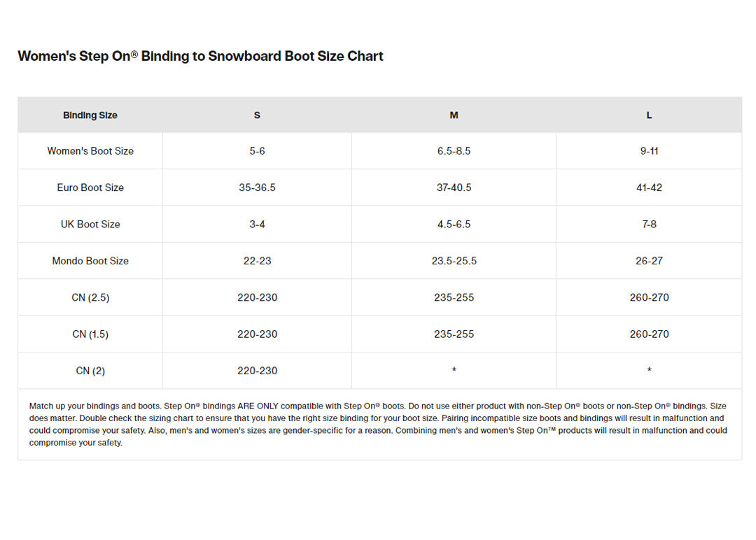Select the M binding size header
The width and height of the screenshot is (756, 540).
pos(454,115)
